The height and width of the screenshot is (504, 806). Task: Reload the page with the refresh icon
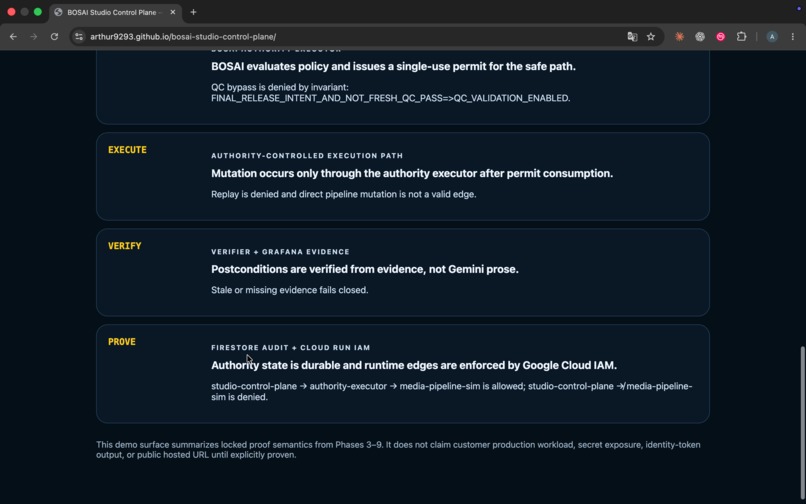(54, 37)
